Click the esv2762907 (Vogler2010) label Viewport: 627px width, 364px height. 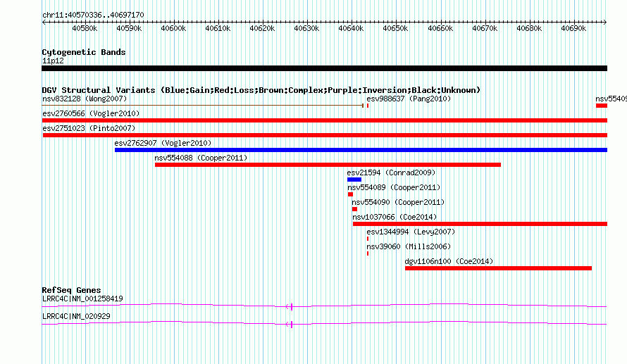pos(163,143)
